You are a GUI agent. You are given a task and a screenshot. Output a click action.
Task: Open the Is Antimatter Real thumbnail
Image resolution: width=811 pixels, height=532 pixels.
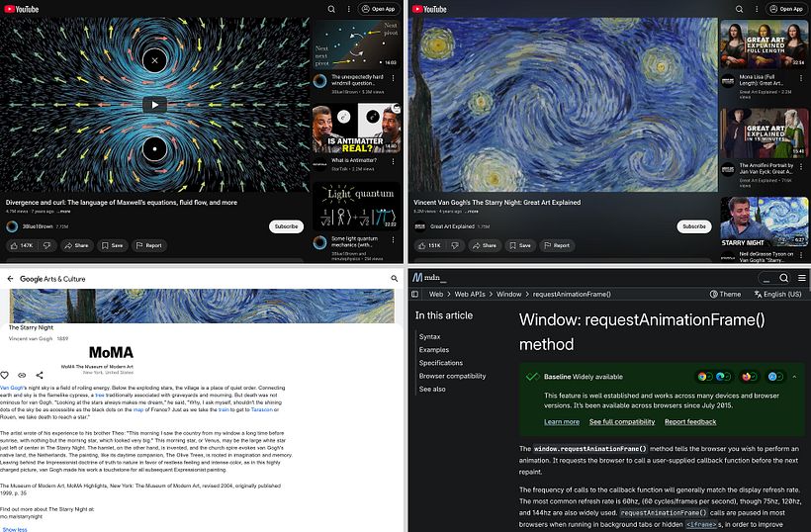(356, 129)
